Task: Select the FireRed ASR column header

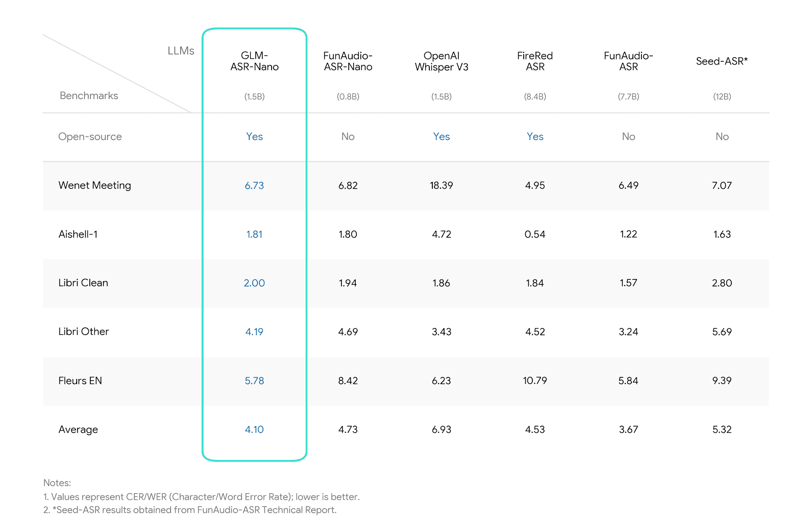Action: click(535, 61)
